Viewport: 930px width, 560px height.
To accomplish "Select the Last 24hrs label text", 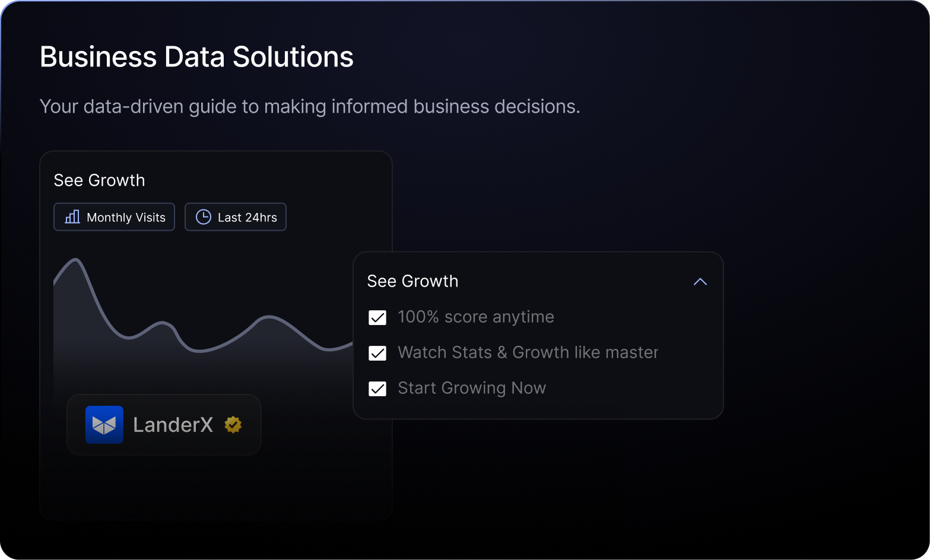I will coord(247,218).
